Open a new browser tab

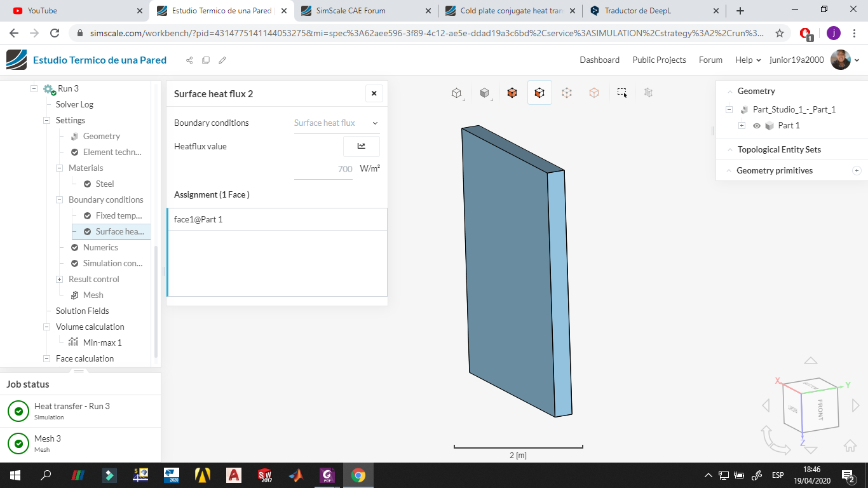point(740,11)
